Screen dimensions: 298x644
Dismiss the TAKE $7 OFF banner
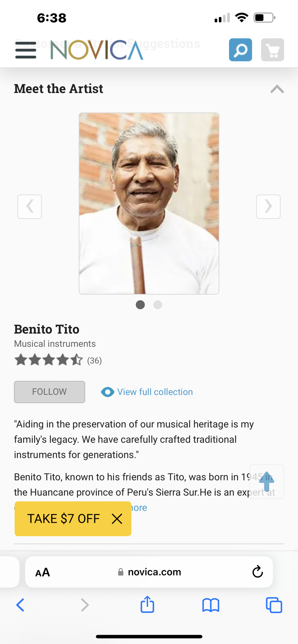pyautogui.click(x=117, y=518)
